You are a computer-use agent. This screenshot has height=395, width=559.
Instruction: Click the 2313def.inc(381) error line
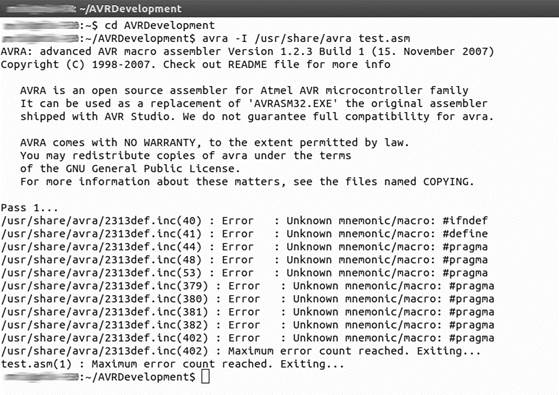pyautogui.click(x=247, y=312)
